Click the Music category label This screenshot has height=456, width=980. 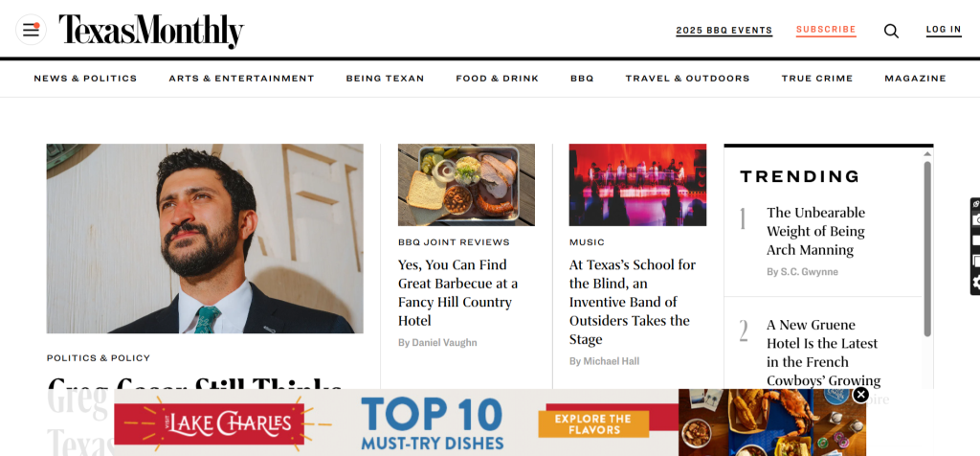pyautogui.click(x=587, y=242)
